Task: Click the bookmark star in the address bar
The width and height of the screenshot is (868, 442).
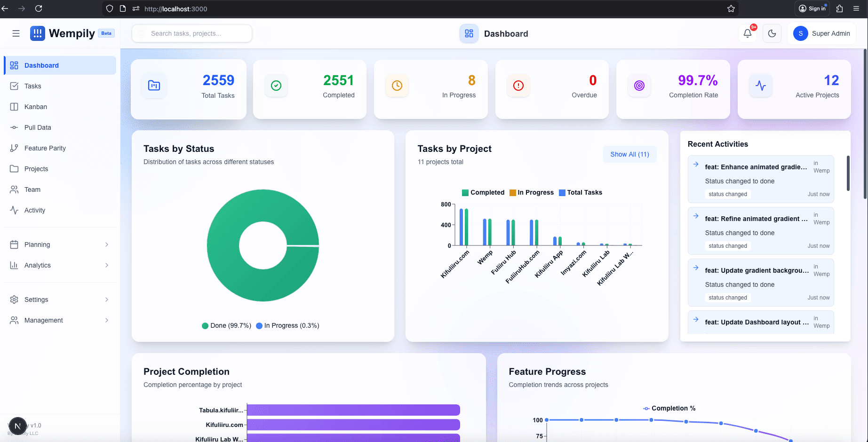Action: pos(731,8)
